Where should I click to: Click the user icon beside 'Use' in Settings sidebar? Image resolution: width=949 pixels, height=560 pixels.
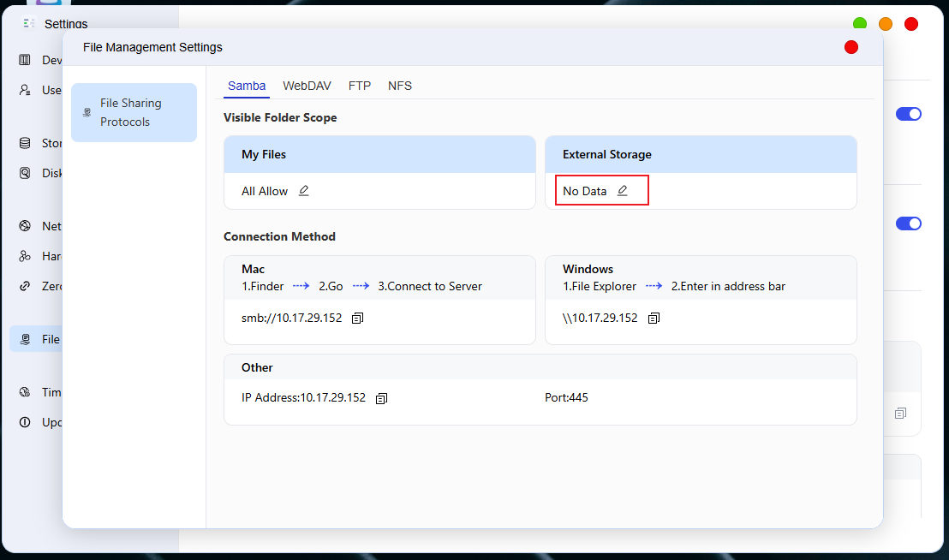pyautogui.click(x=25, y=90)
